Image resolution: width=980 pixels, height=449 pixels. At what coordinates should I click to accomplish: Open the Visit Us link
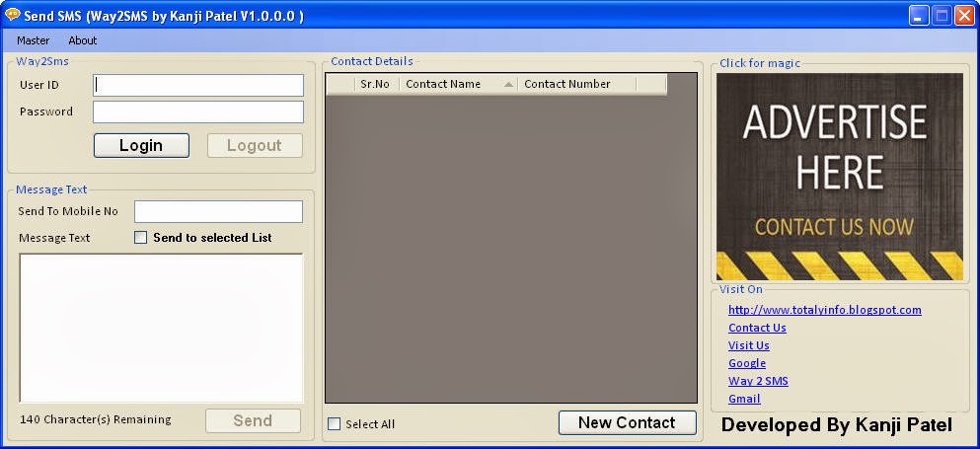[749, 345]
